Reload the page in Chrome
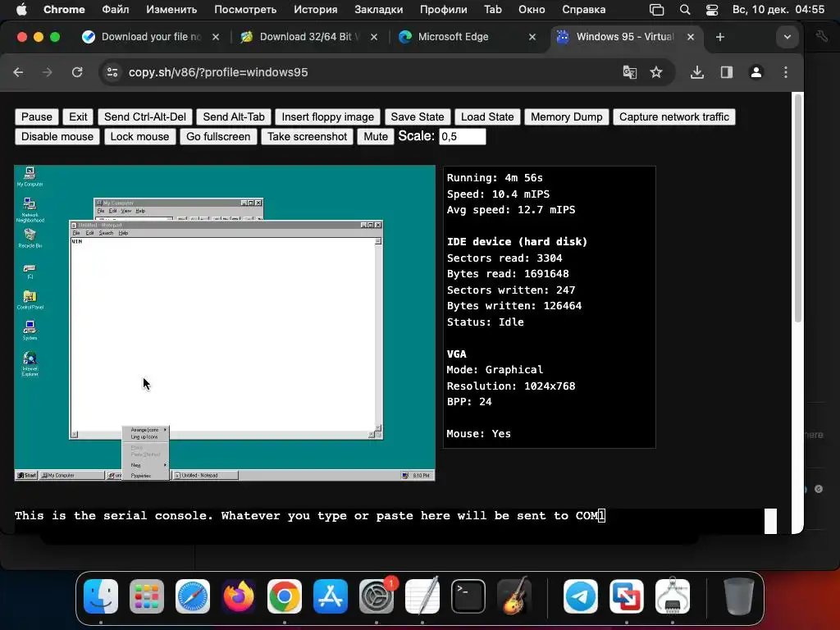840x630 pixels. point(77,72)
